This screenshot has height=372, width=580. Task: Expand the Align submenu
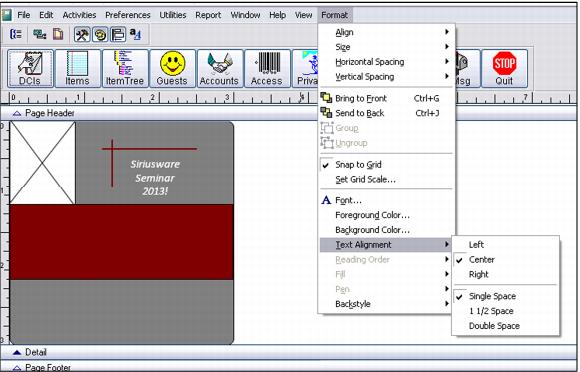(386, 32)
